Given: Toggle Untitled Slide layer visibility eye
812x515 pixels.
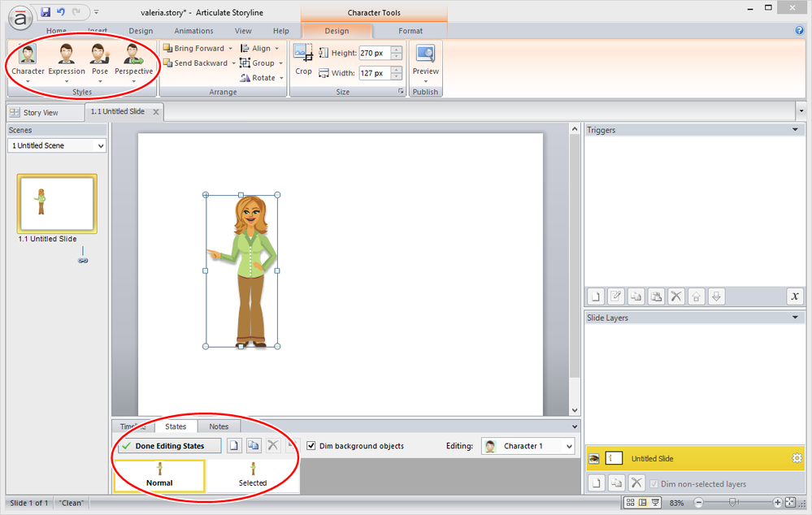Looking at the screenshot, I should pos(594,459).
